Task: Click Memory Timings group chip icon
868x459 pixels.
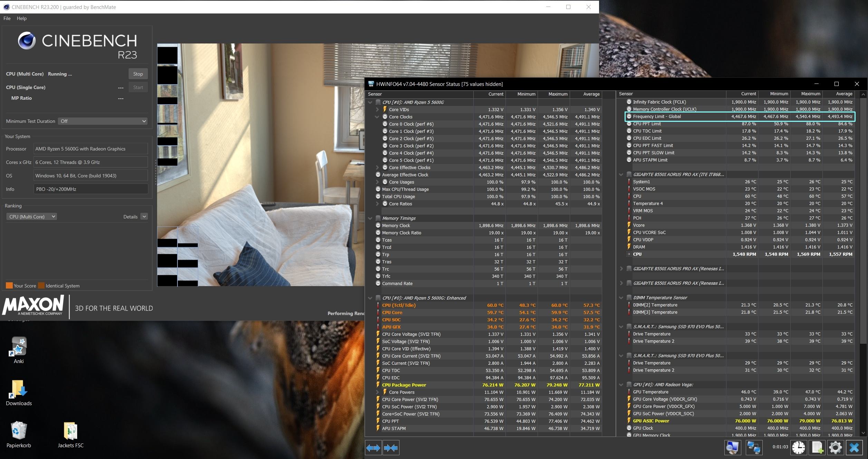Action: coord(378,218)
